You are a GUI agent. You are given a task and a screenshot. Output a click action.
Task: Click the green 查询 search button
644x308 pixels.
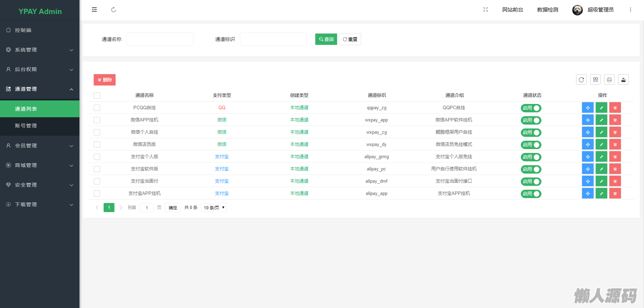pos(326,39)
